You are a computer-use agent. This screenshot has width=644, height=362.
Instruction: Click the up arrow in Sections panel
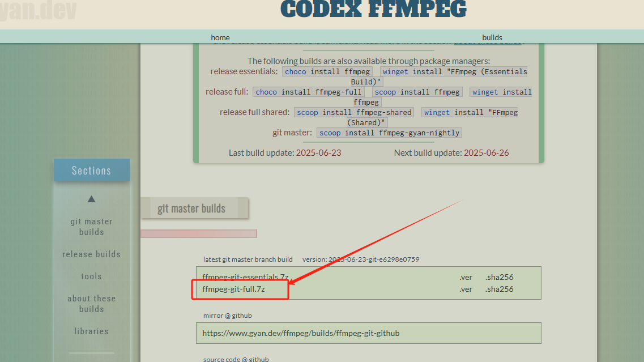pyautogui.click(x=91, y=199)
